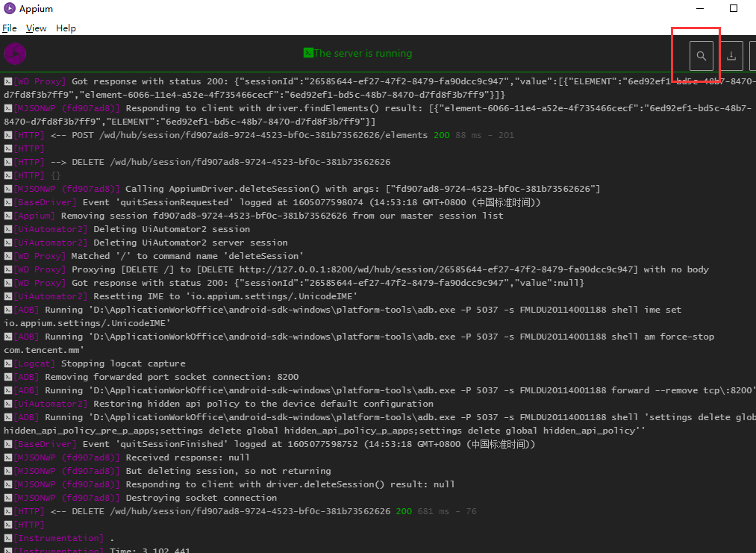Click 'shell am force-stop' ADB log line
The height and width of the screenshot is (553, 756).
point(359,343)
